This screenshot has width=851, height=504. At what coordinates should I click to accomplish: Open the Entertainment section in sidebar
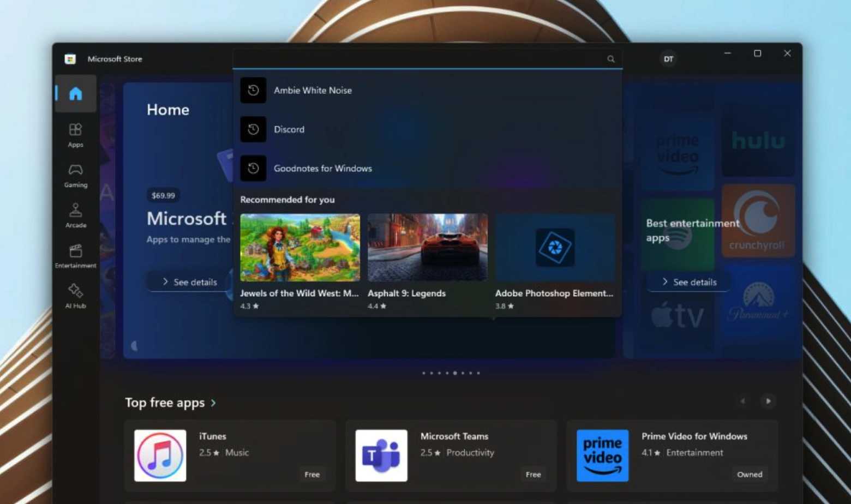[x=75, y=256]
